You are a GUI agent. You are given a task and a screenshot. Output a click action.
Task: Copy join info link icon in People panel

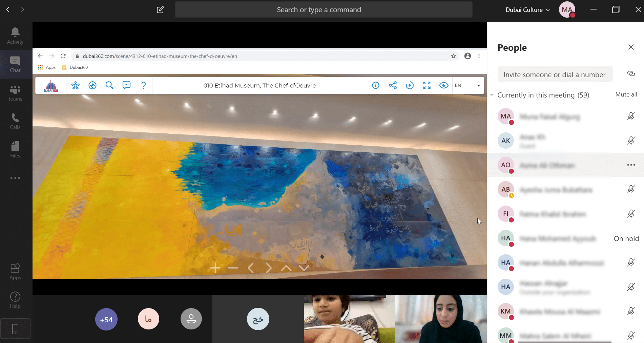click(631, 74)
